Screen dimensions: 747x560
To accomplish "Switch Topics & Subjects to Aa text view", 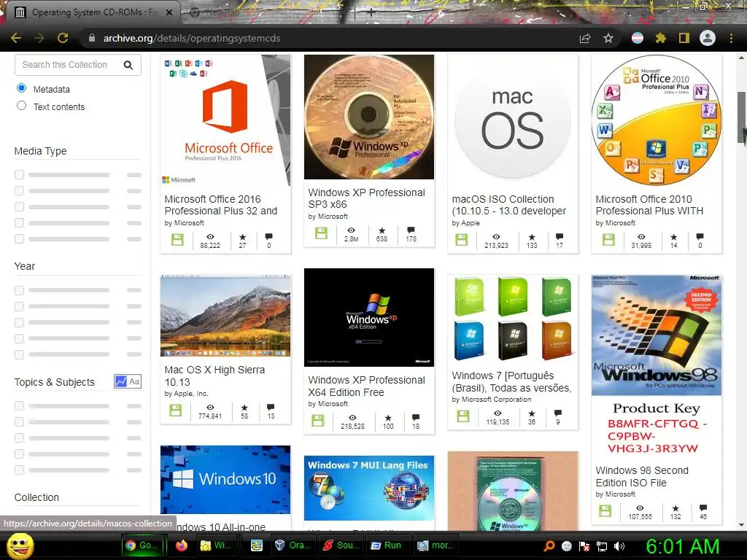I will tap(134, 381).
